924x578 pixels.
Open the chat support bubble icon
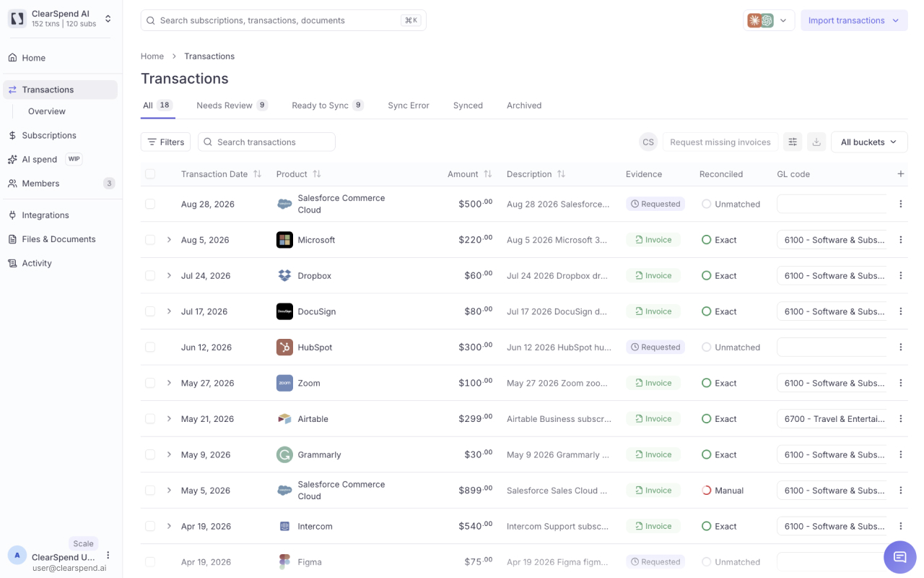(x=899, y=557)
